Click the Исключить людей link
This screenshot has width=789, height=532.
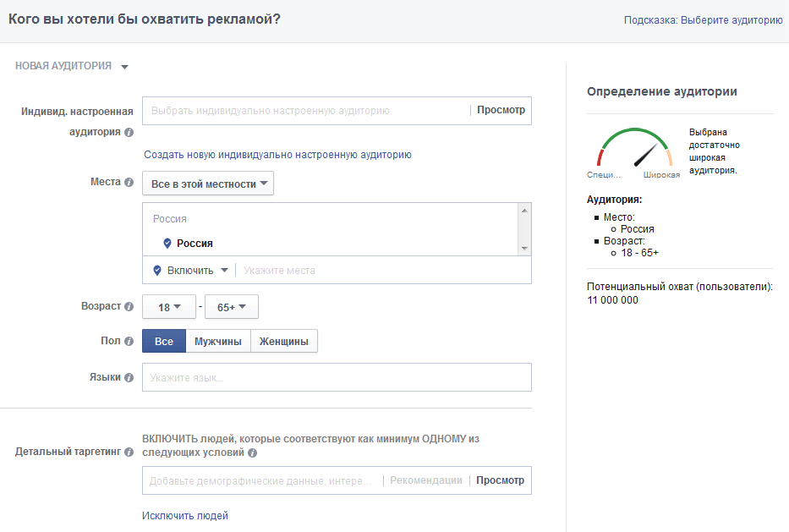tap(185, 516)
